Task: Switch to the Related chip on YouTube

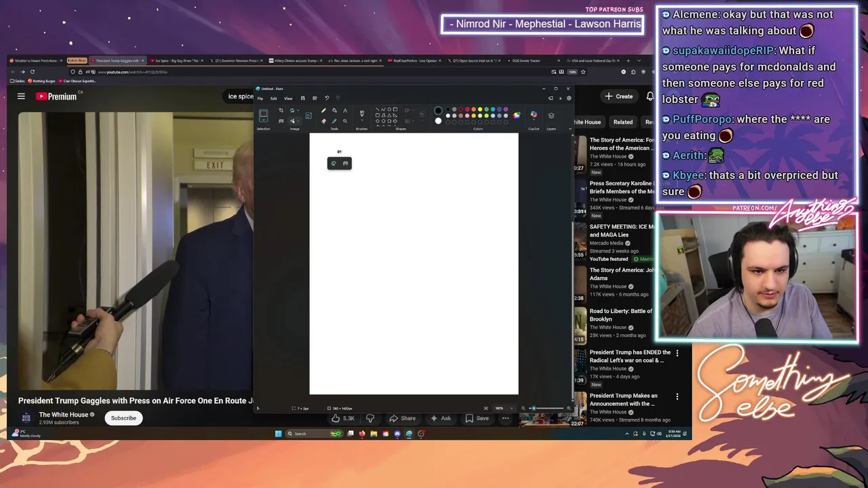Action: (x=623, y=122)
